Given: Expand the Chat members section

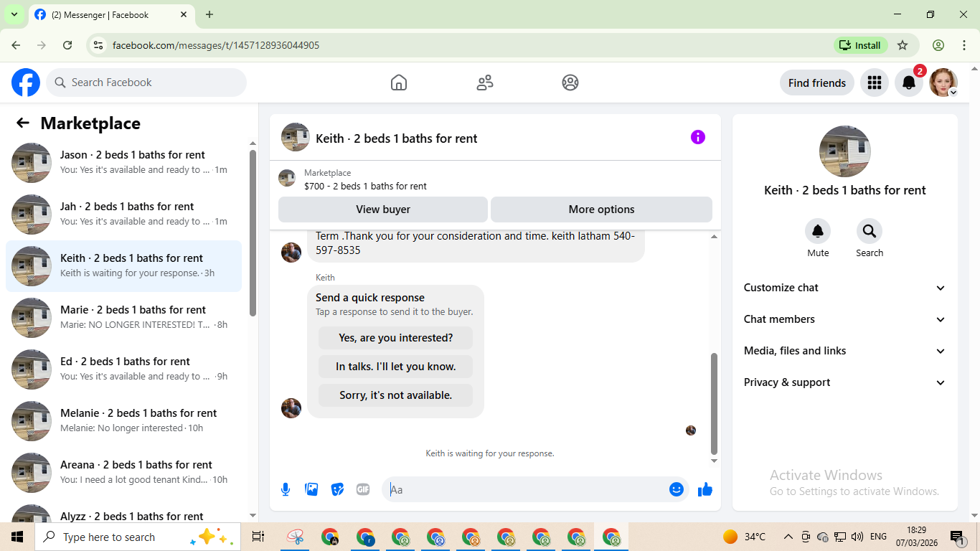Looking at the screenshot, I should [845, 319].
